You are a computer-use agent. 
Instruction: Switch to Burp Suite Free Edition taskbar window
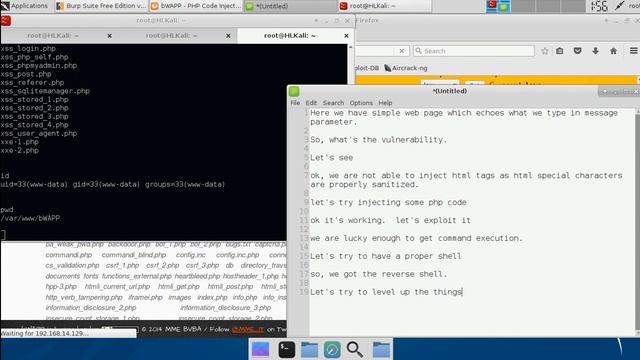(x=101, y=6)
